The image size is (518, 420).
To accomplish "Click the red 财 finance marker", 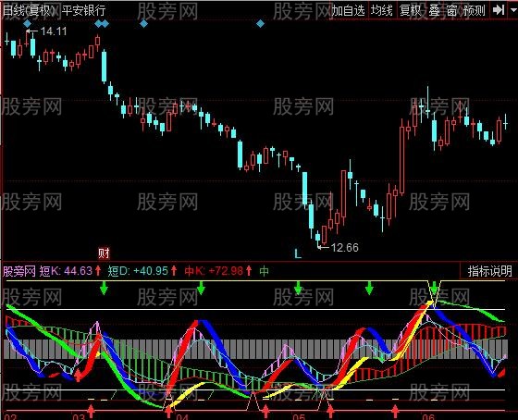I will click(x=104, y=253).
